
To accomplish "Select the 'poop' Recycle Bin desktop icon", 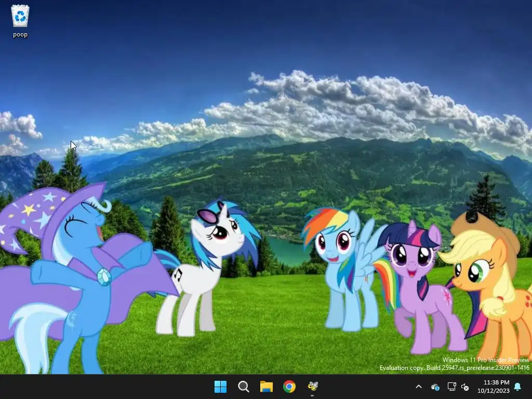I will click(x=20, y=21).
